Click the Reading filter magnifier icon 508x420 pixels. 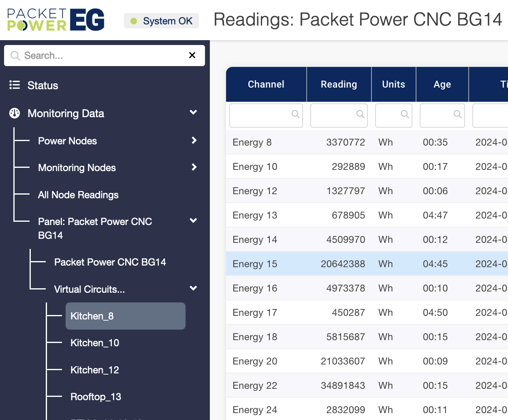pos(360,114)
